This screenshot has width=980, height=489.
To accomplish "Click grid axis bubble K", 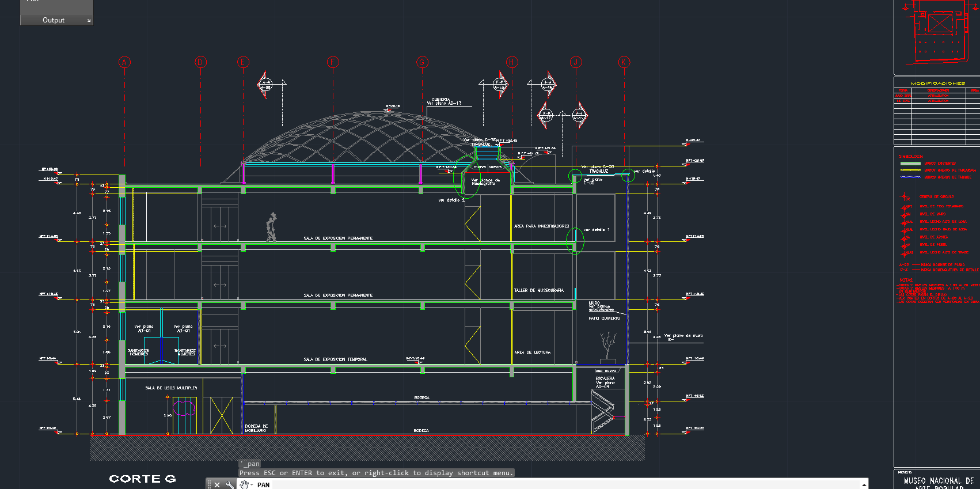I will (x=624, y=62).
